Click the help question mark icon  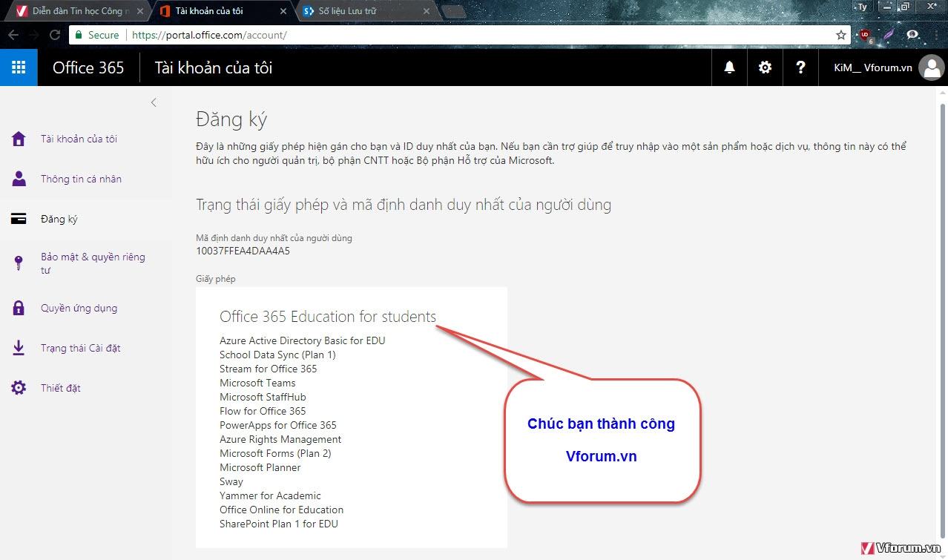point(800,67)
